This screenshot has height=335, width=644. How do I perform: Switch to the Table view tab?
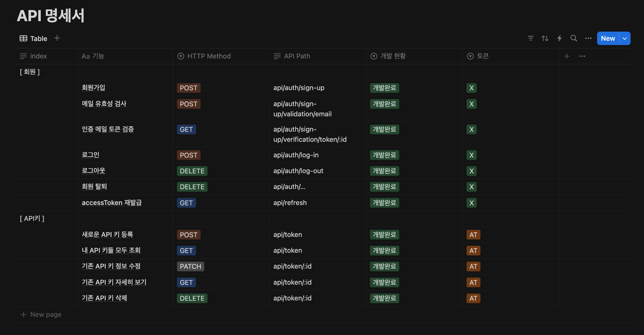pos(34,38)
